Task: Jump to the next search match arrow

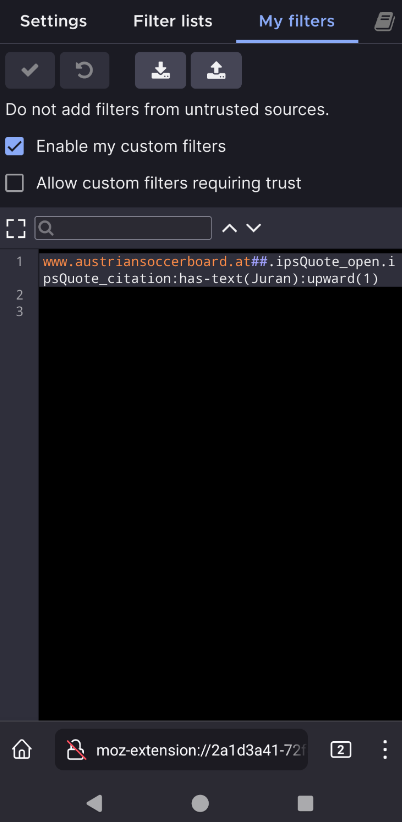Action: [x=254, y=228]
